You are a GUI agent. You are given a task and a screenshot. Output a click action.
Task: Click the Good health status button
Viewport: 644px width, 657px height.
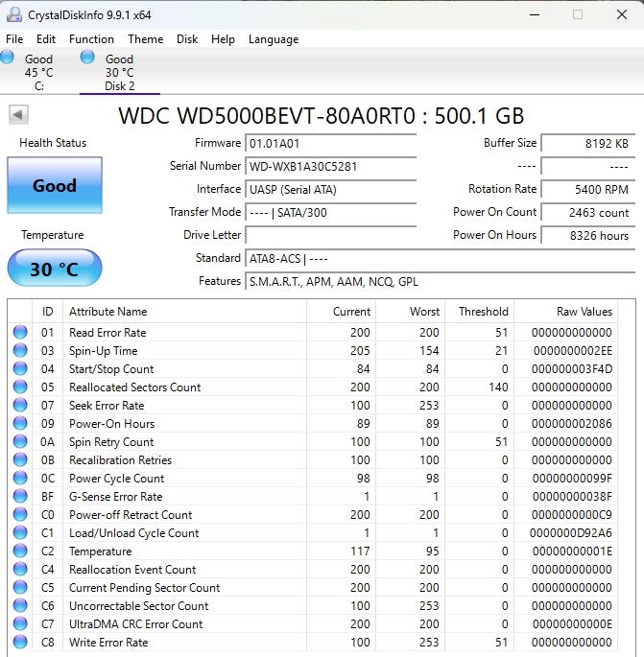point(55,185)
